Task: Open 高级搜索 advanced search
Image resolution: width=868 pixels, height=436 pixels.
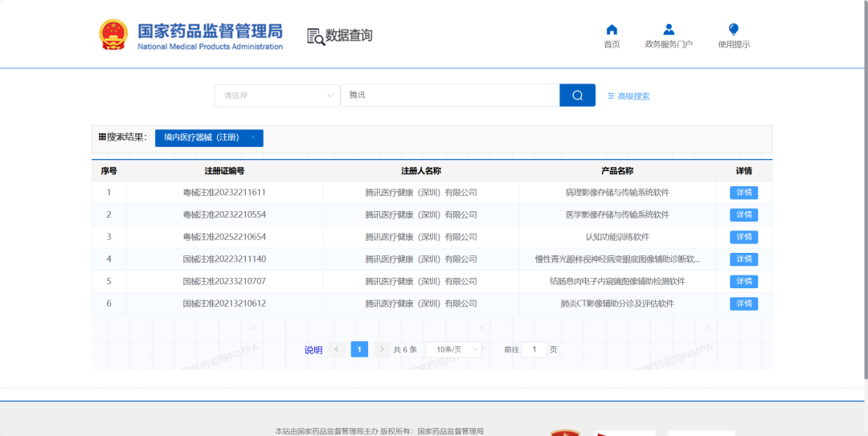Action: pyautogui.click(x=633, y=96)
